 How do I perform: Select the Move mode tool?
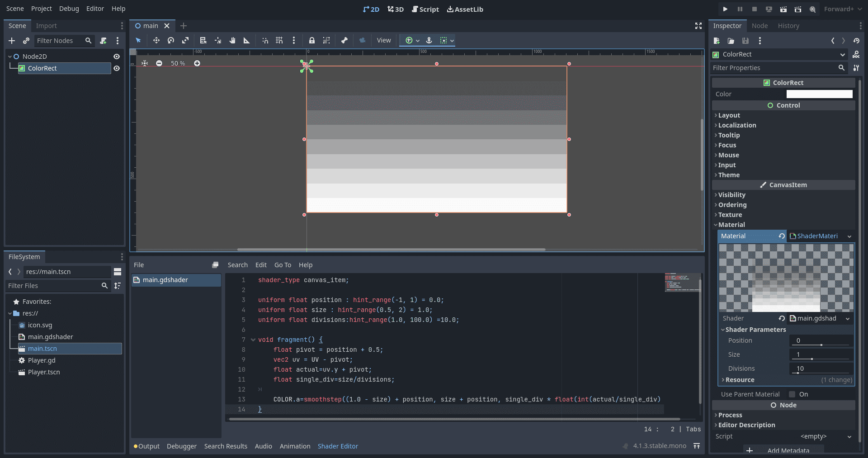[156, 40]
